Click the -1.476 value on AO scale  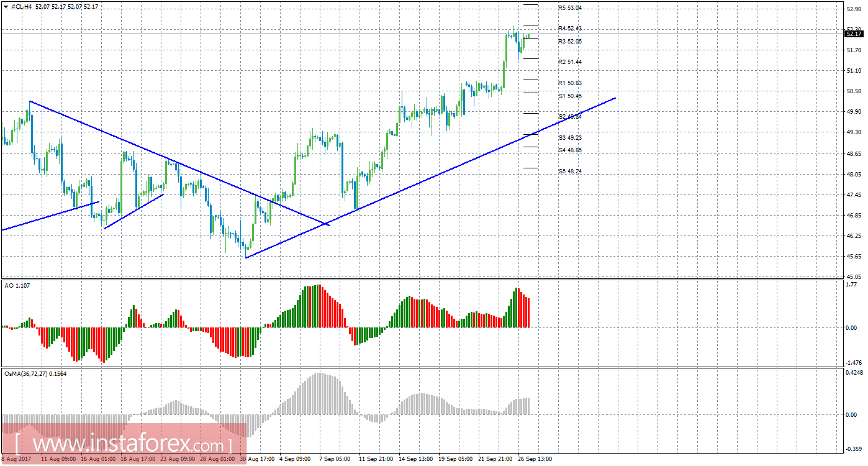click(x=854, y=362)
